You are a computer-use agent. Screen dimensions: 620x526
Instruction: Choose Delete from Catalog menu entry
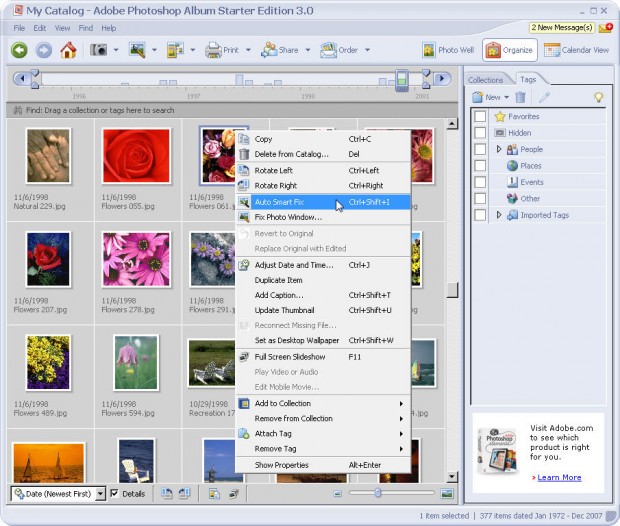[323, 154]
